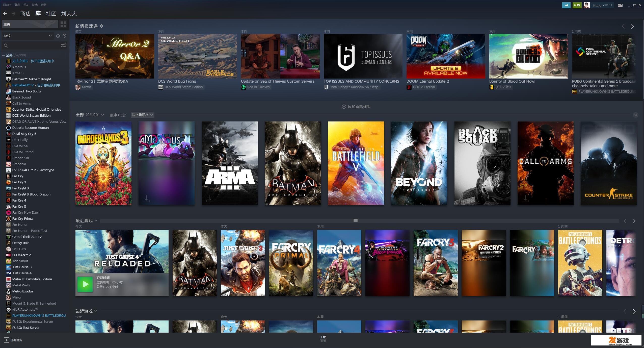Open the 游戏 games menu

[35, 5]
